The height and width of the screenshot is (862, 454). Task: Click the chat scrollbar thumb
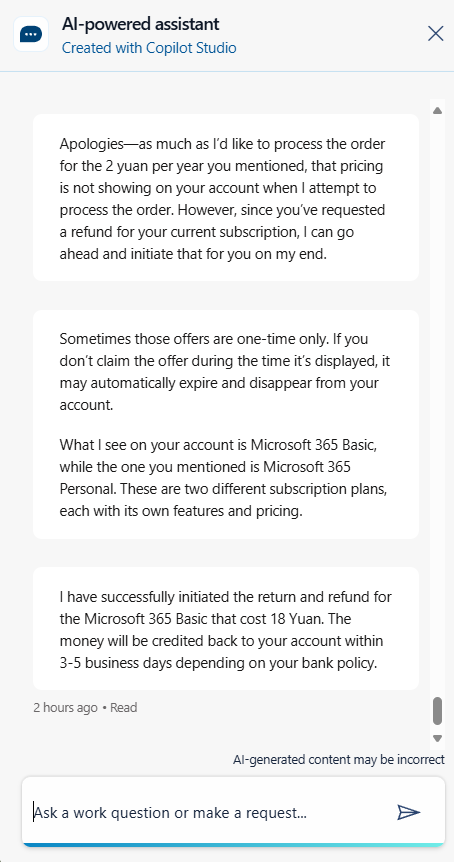coord(438,711)
